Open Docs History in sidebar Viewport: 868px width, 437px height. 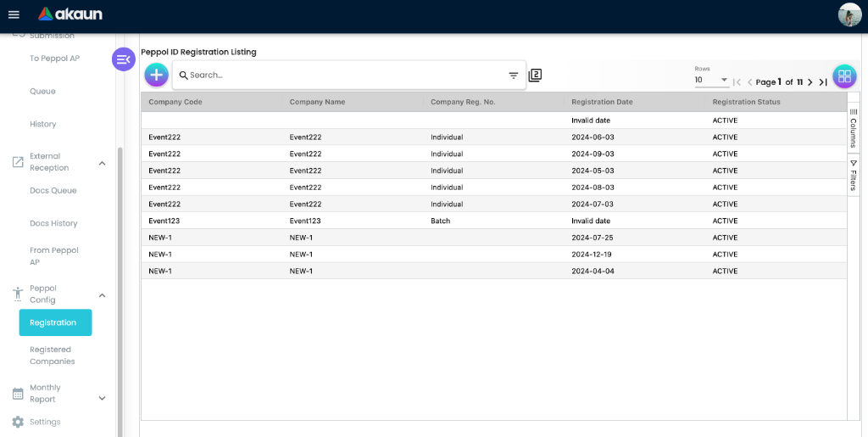pos(53,223)
